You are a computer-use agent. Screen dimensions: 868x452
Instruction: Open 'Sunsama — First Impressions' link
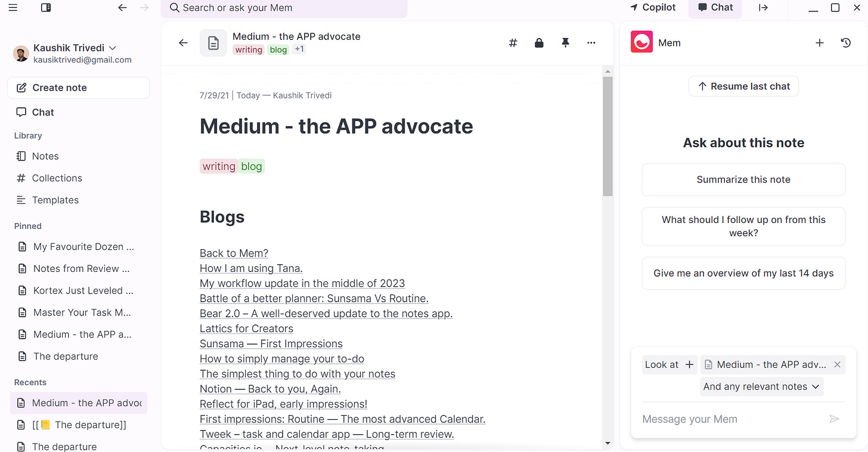pyautogui.click(x=271, y=344)
